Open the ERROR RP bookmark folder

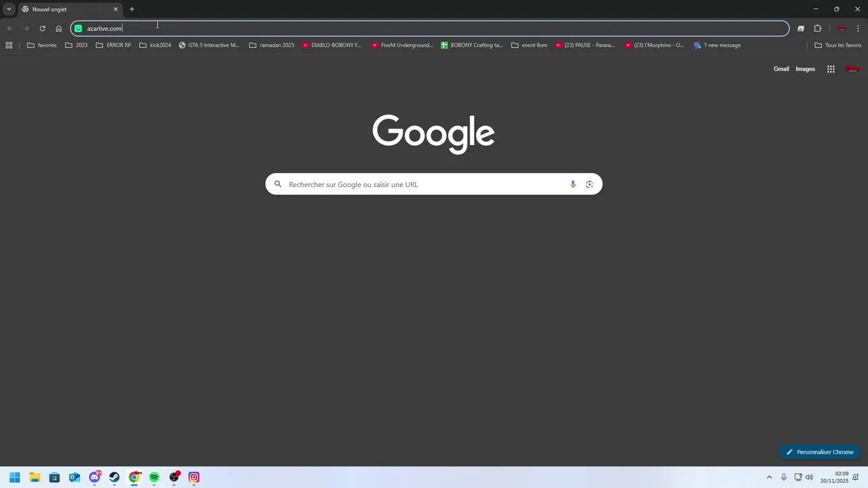tap(113, 45)
